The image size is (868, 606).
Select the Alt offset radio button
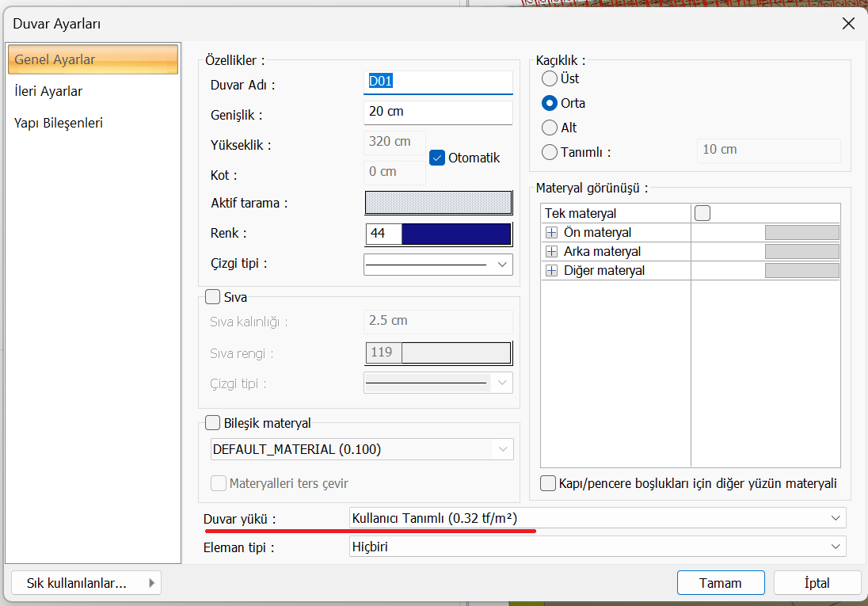(549, 128)
